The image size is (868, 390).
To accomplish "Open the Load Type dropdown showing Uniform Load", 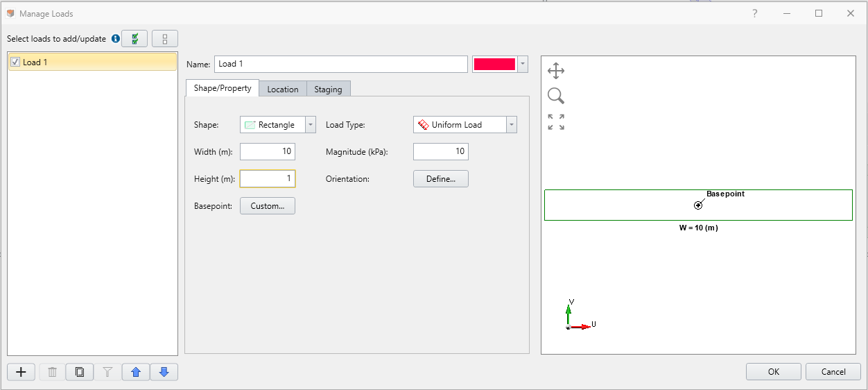I will pyautogui.click(x=465, y=125).
